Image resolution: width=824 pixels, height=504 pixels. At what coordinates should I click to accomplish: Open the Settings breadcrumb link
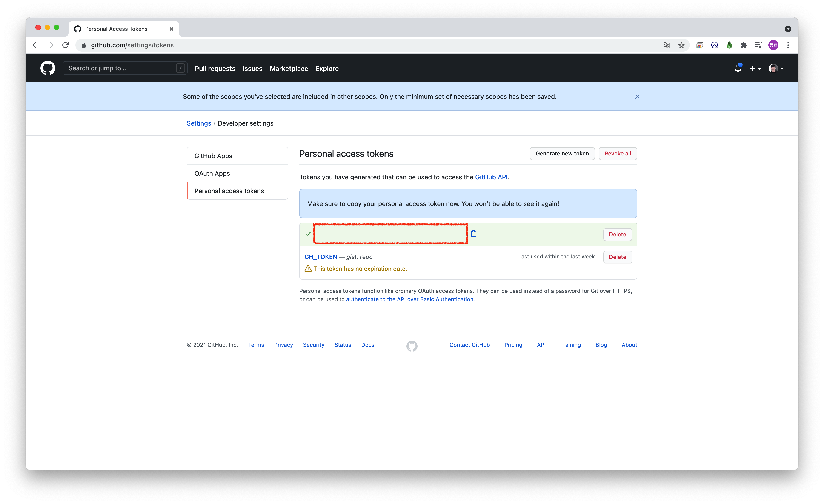point(199,123)
